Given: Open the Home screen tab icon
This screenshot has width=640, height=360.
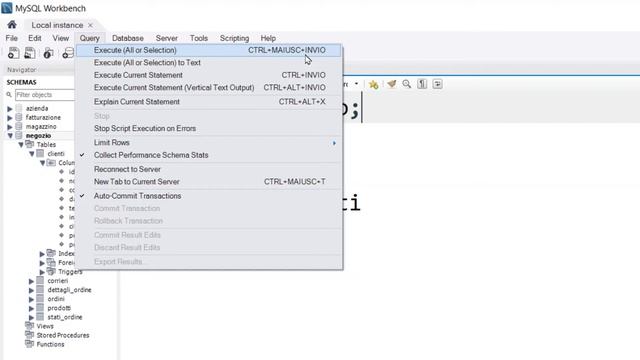Looking at the screenshot, I should pyautogui.click(x=12, y=24).
